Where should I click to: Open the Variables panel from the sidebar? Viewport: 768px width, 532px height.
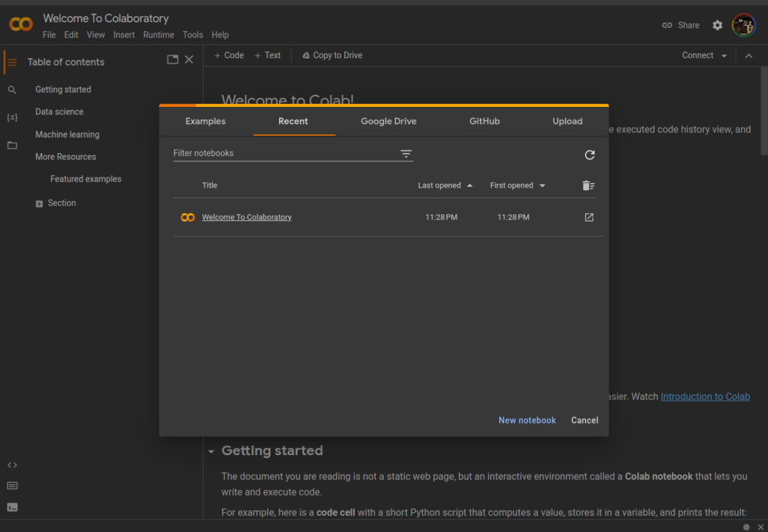tap(12, 117)
